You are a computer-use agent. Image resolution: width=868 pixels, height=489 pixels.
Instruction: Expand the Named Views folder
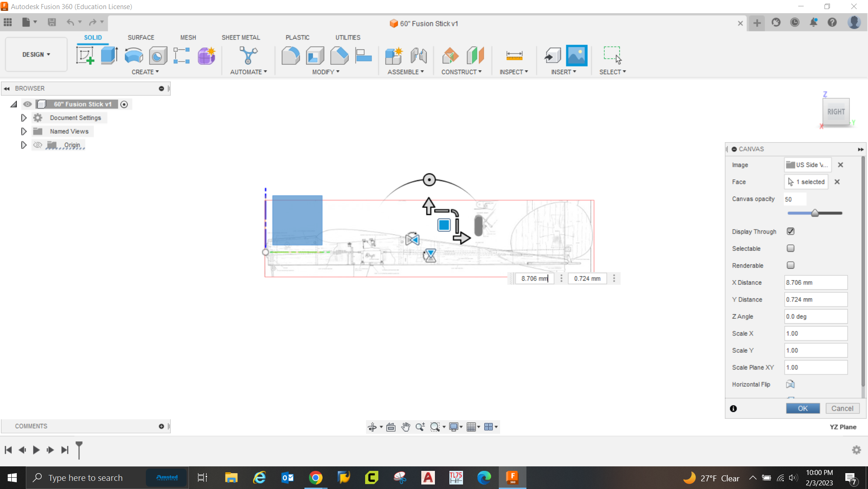23,131
